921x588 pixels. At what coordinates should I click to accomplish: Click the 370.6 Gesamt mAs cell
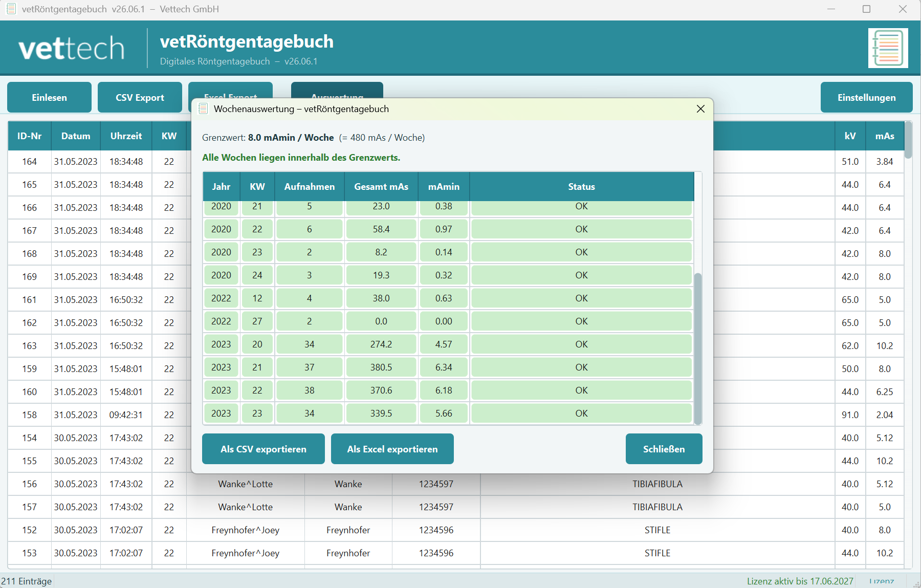[x=381, y=390]
